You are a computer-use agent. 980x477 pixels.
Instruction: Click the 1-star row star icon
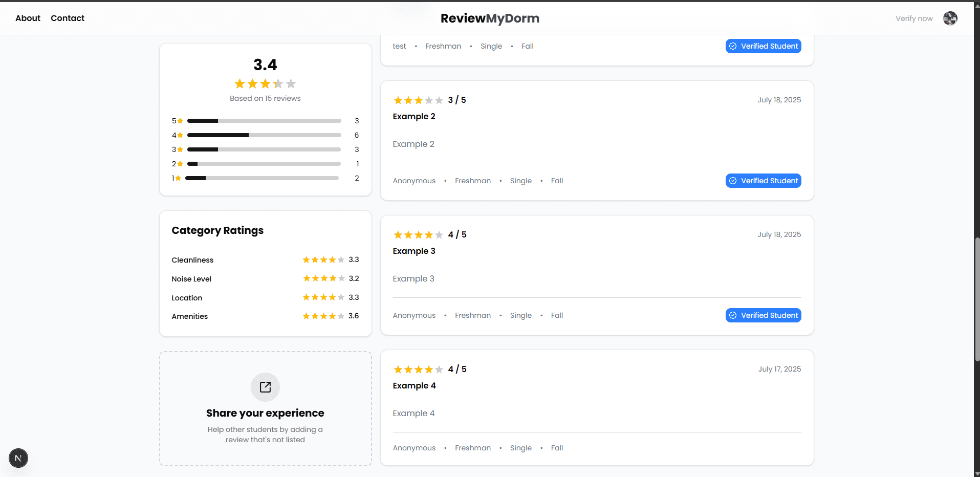pos(178,178)
